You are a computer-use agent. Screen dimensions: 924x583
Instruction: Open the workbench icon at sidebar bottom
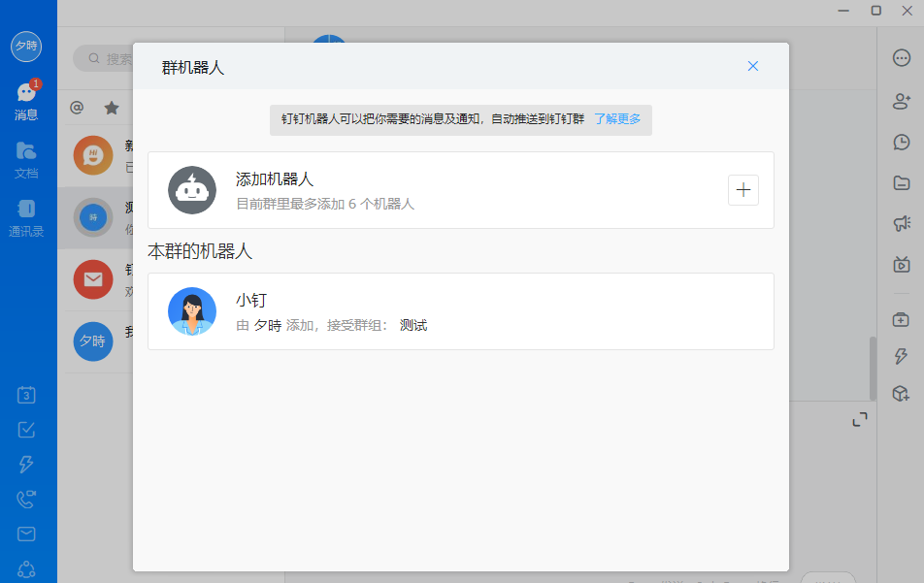point(26,568)
